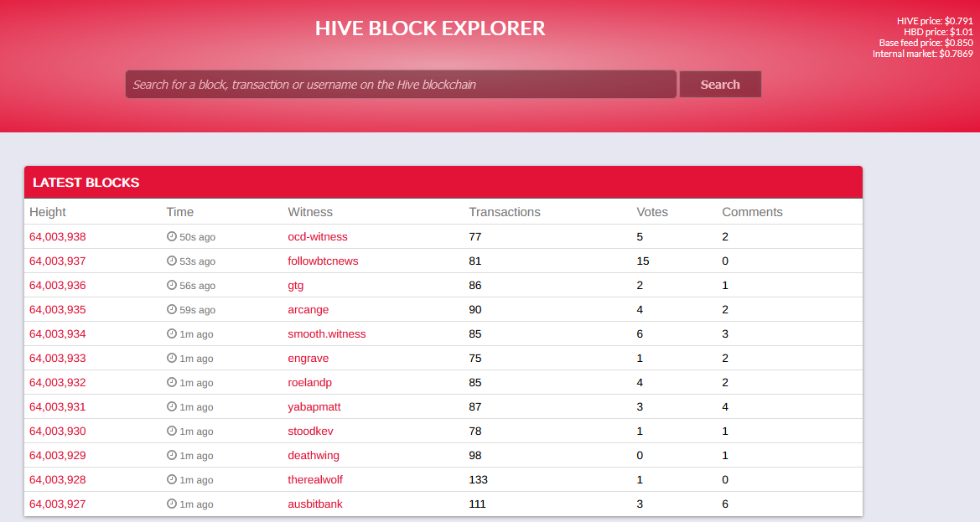Click the clock icon beside 59s ago
980x522 pixels.
pyautogui.click(x=172, y=310)
